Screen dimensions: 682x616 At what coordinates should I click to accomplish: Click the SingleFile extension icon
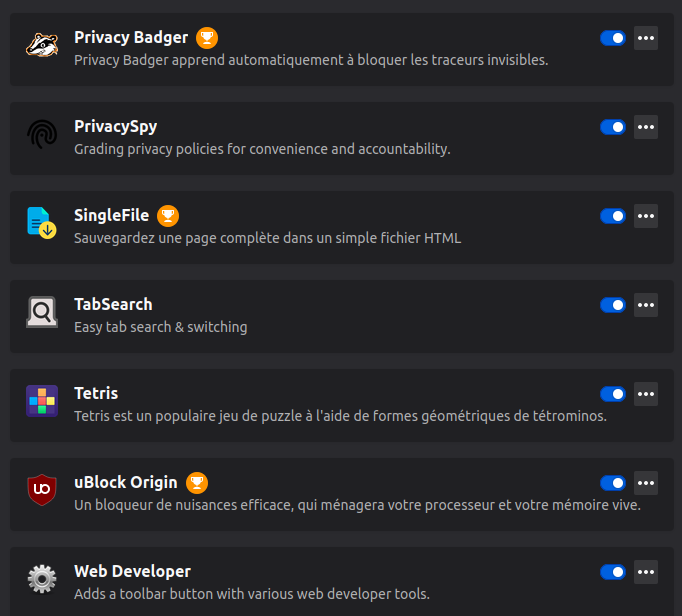click(x=41, y=223)
